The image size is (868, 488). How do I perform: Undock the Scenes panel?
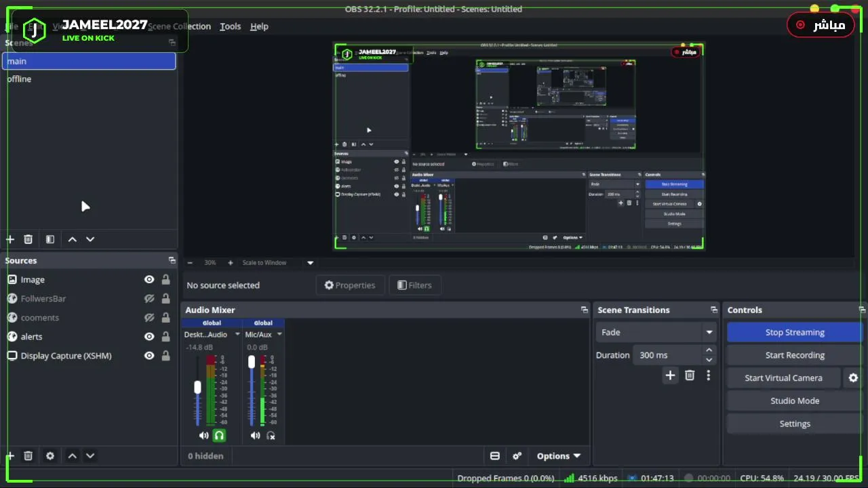point(172,42)
